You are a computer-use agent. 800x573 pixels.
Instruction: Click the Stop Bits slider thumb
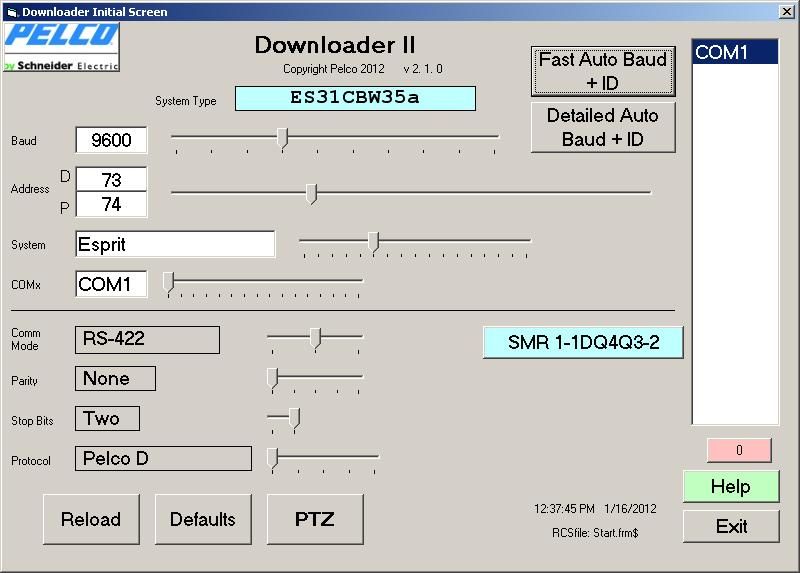(x=294, y=418)
